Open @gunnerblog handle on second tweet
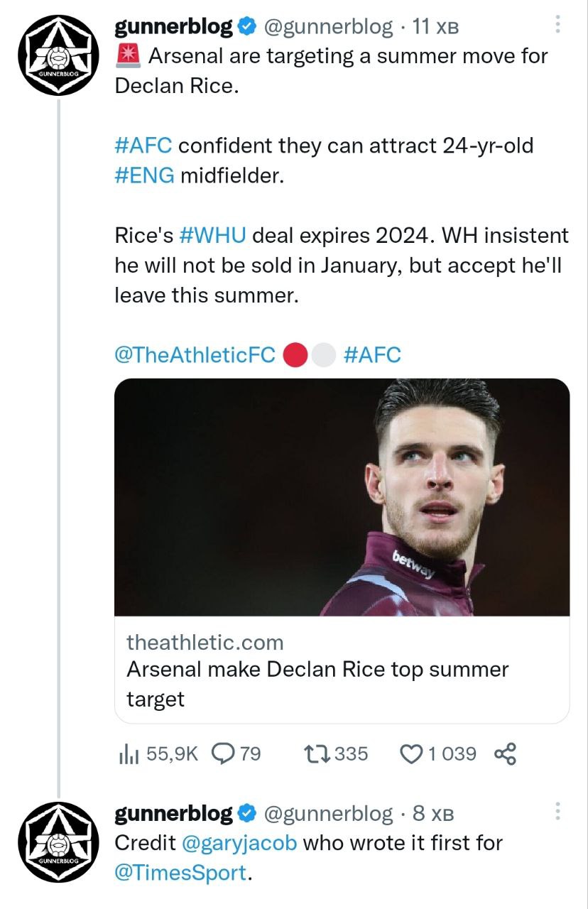Image resolution: width=588 pixels, height=909 pixels. 327,813
